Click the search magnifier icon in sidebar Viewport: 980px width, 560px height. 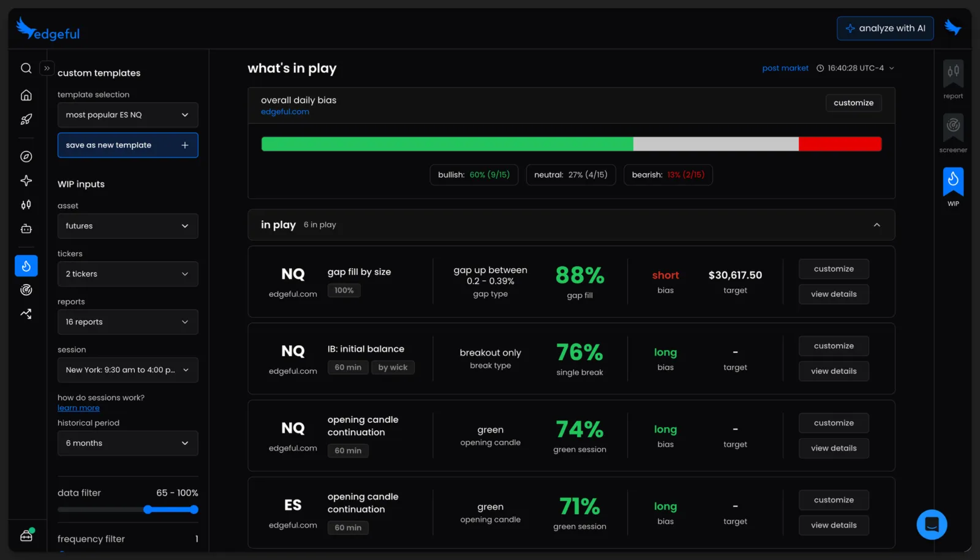(26, 68)
